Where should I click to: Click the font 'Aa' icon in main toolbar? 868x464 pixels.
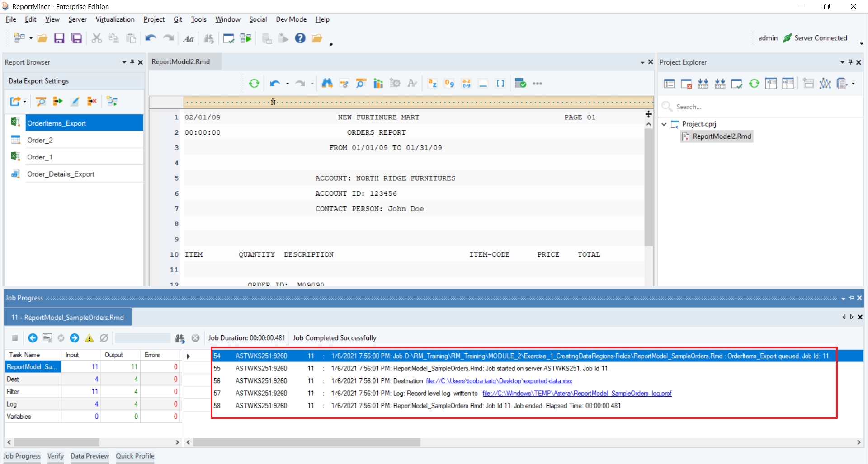click(x=189, y=39)
